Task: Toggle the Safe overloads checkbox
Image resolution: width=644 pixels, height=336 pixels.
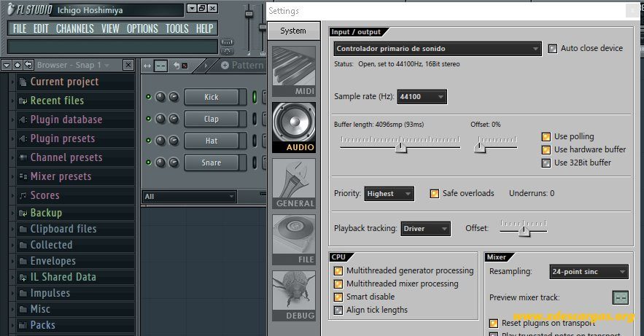Action: point(434,193)
